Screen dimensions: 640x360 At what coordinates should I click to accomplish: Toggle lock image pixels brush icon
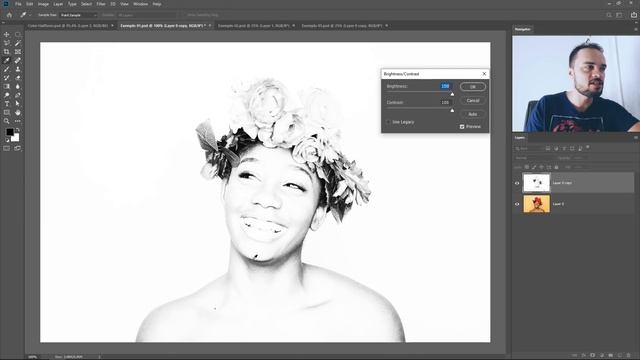point(534,167)
